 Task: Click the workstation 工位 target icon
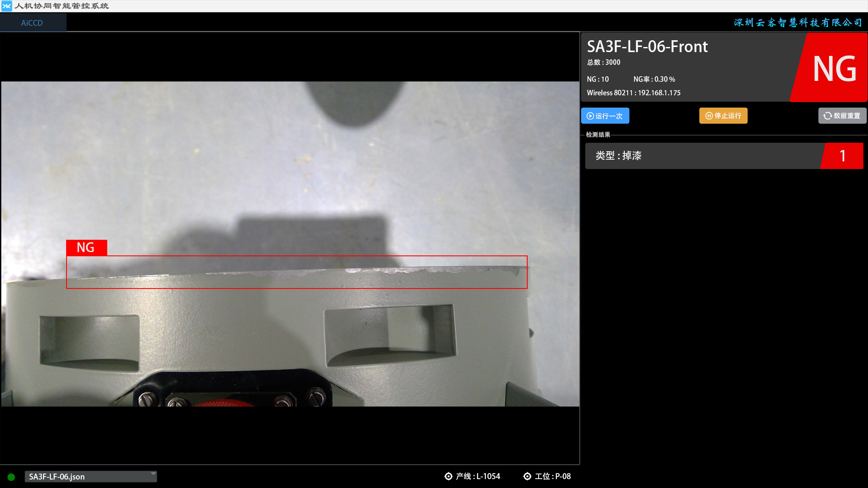(527, 476)
